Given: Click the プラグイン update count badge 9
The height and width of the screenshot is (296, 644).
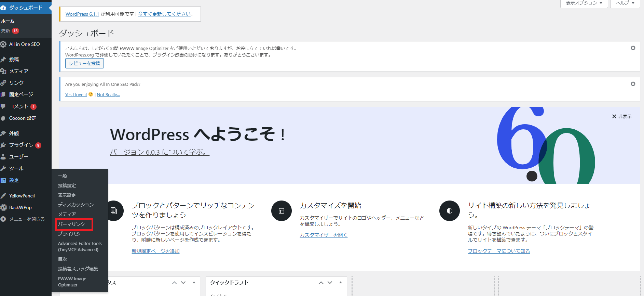Looking at the screenshot, I should [x=38, y=145].
